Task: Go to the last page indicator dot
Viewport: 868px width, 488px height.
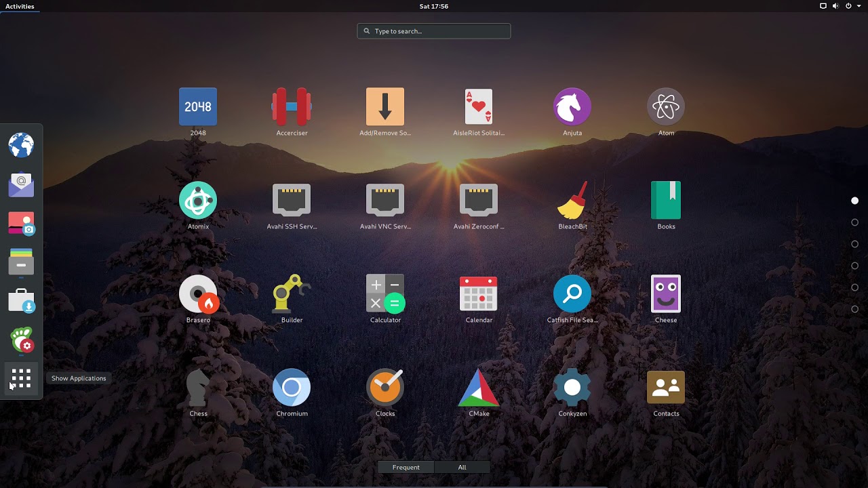Action: click(x=854, y=309)
